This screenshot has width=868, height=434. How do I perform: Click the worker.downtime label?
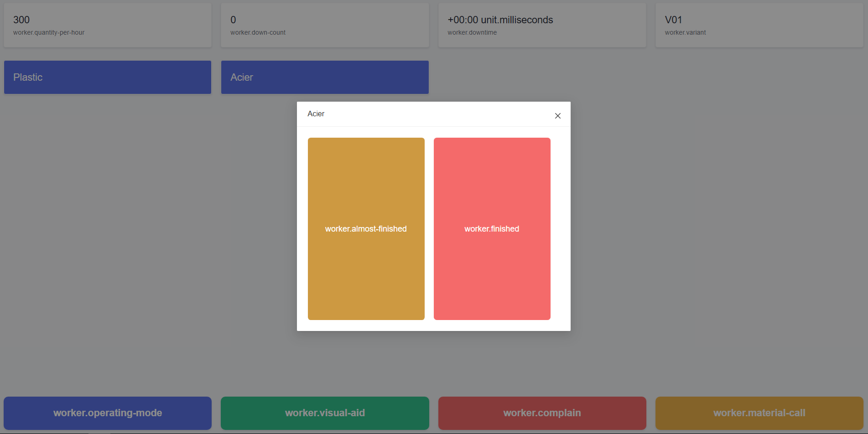(472, 32)
